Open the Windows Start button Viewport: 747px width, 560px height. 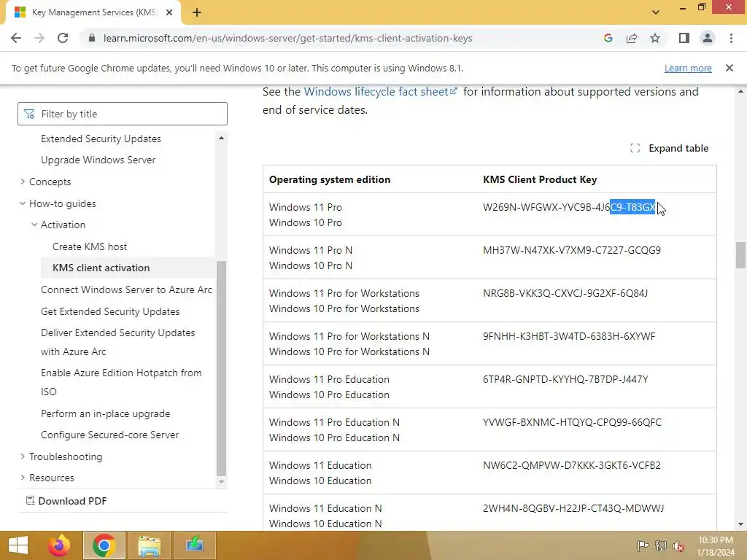coord(18,545)
